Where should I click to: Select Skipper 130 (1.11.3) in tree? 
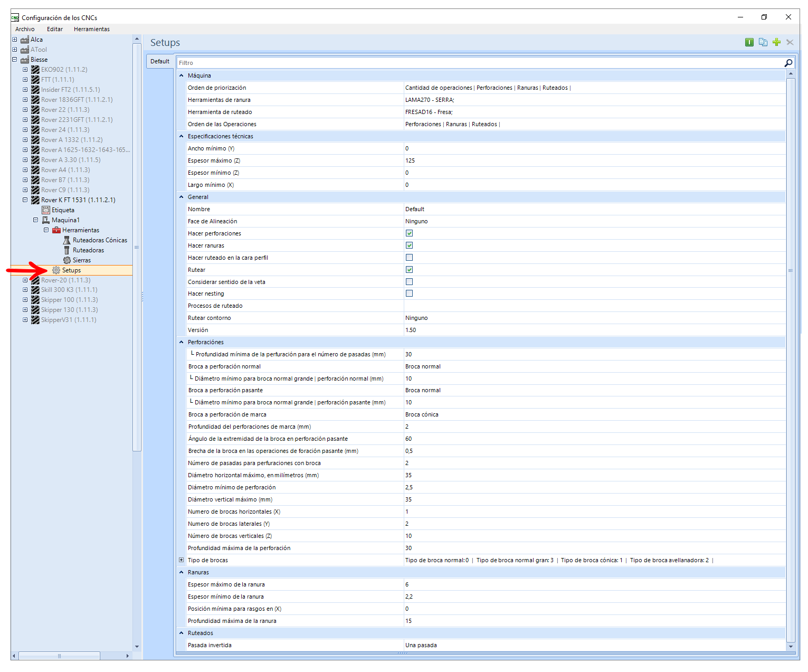coord(70,310)
